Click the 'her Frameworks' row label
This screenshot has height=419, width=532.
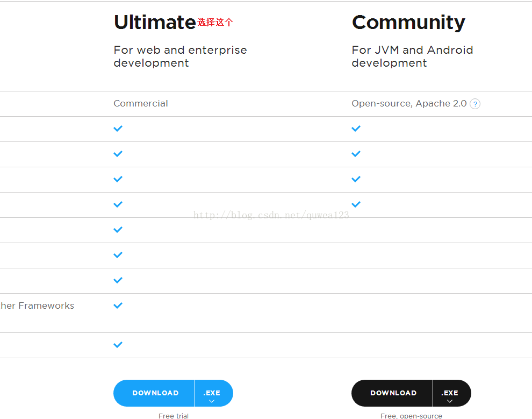point(37,306)
